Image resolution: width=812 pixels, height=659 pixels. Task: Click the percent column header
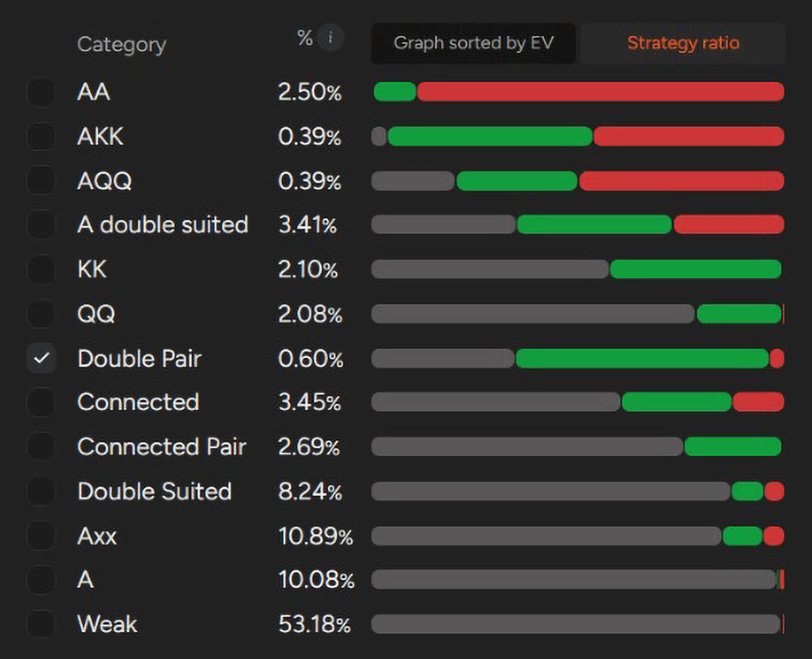pos(305,38)
